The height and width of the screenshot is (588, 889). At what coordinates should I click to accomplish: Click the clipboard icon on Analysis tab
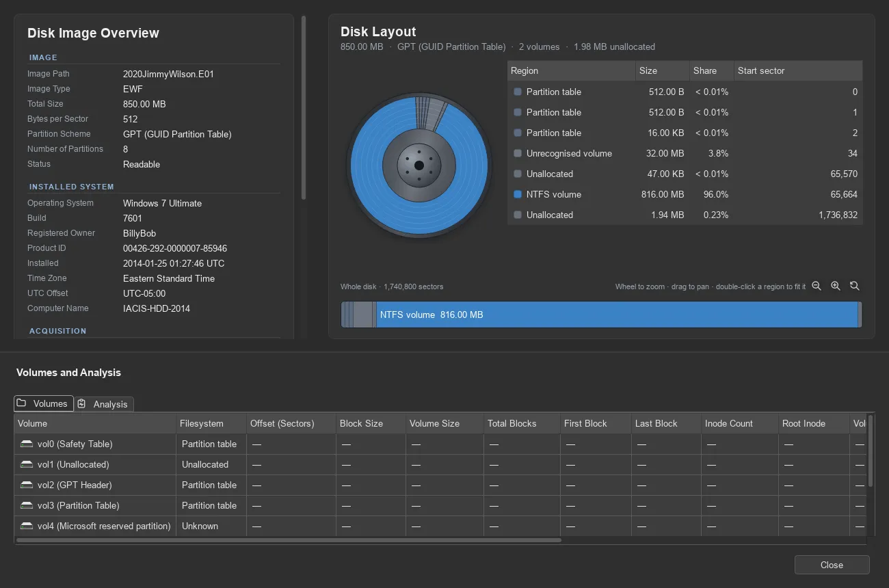pos(81,404)
